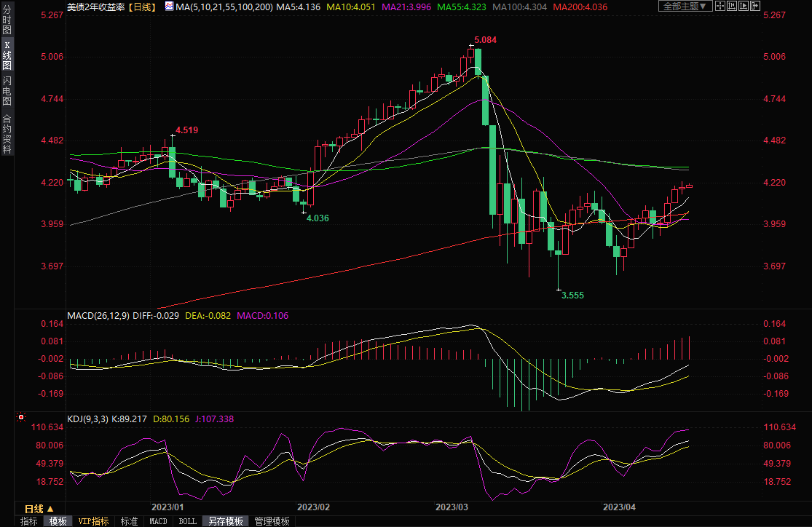Open the 闪电图 side tab
812x527 pixels.
(x=7, y=90)
